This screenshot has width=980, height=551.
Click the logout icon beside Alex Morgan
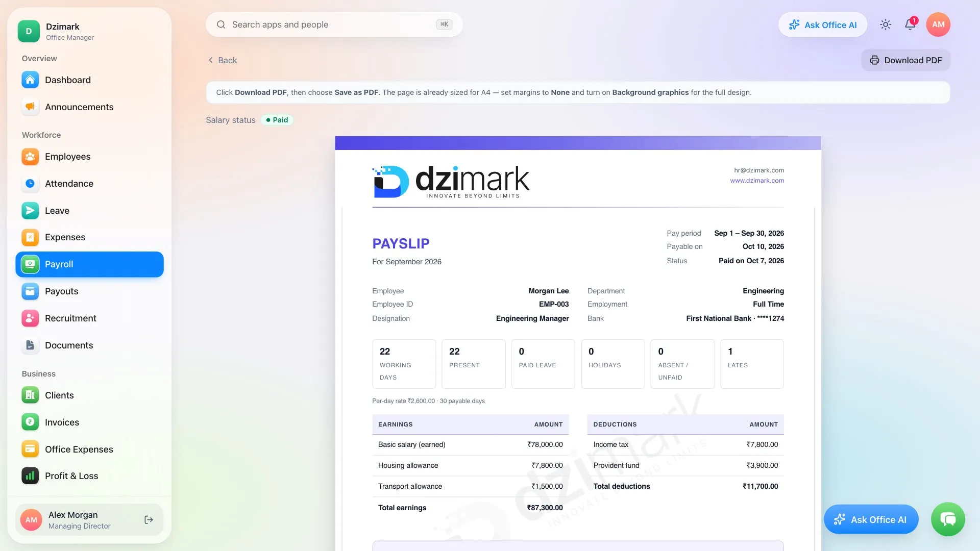(x=149, y=520)
